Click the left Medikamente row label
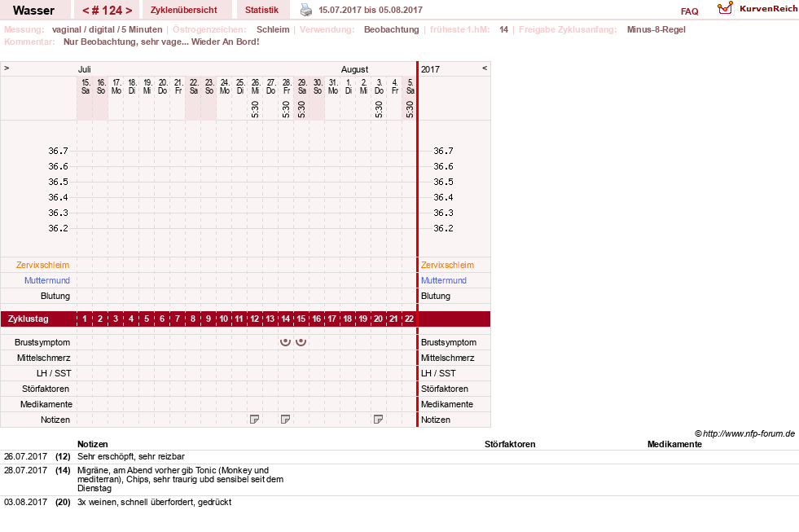This screenshot has height=532, width=799. pyautogui.click(x=46, y=404)
